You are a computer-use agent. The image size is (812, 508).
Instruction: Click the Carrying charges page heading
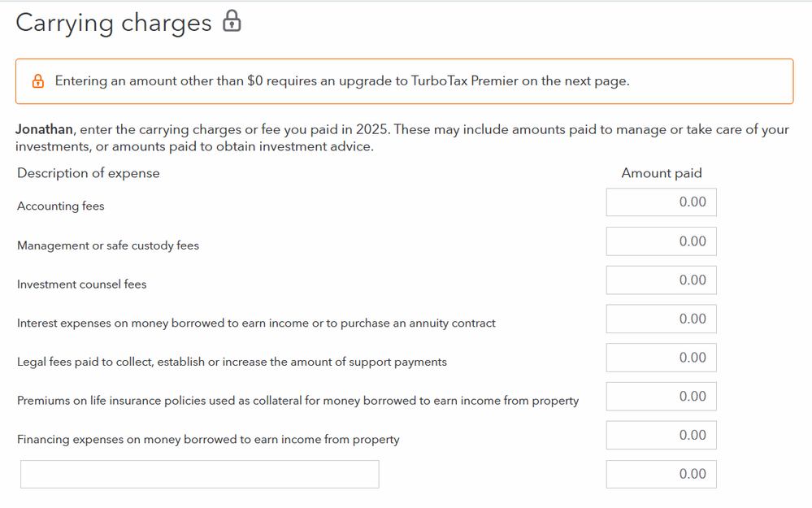tap(114, 23)
